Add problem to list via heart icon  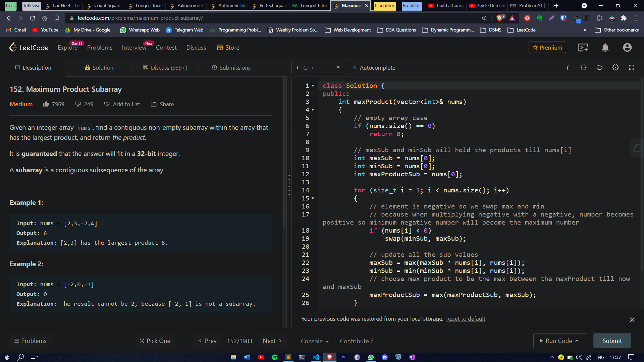pyautogui.click(x=106, y=104)
